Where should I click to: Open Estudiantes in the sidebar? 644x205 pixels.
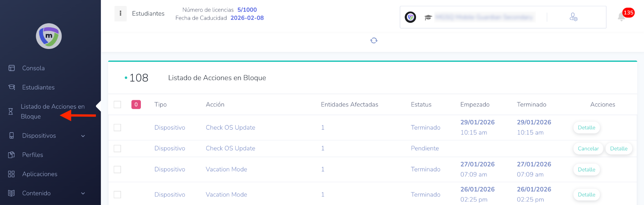tap(38, 87)
